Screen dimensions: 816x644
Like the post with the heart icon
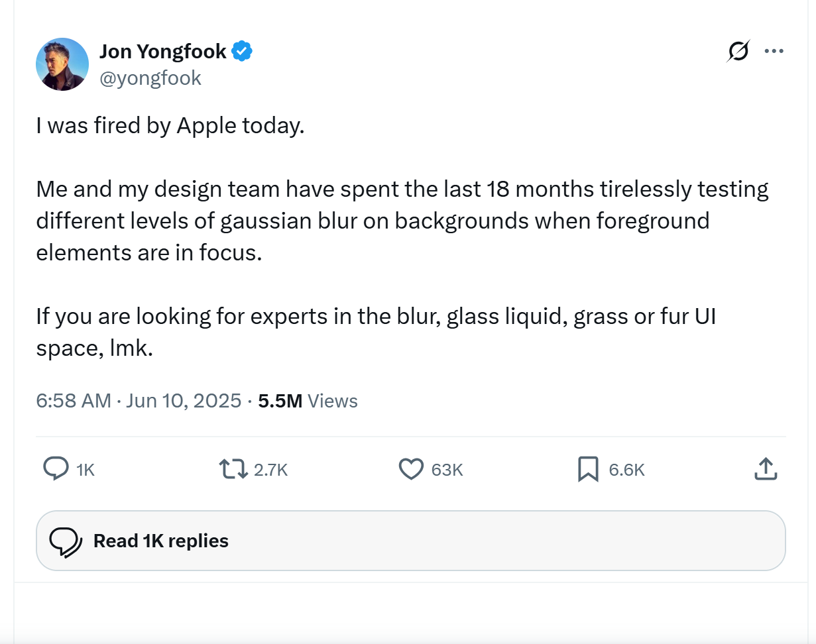pos(411,469)
